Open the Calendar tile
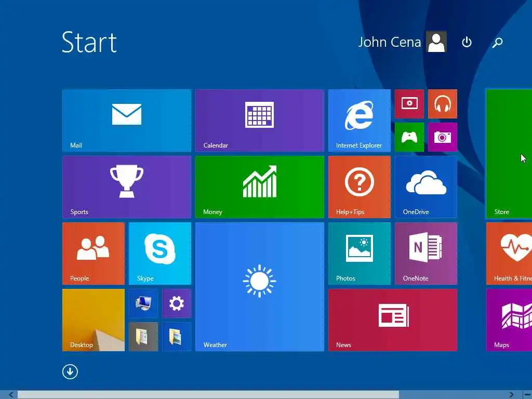The width and height of the screenshot is (532, 399). (260, 121)
